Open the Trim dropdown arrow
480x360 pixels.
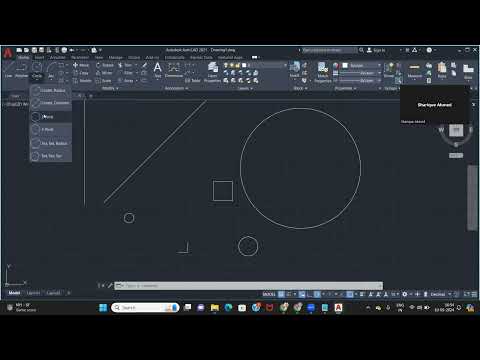tap(136, 65)
